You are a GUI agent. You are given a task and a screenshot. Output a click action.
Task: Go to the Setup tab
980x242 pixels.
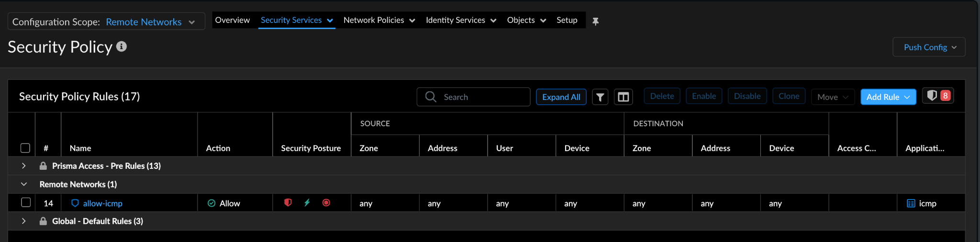567,20
